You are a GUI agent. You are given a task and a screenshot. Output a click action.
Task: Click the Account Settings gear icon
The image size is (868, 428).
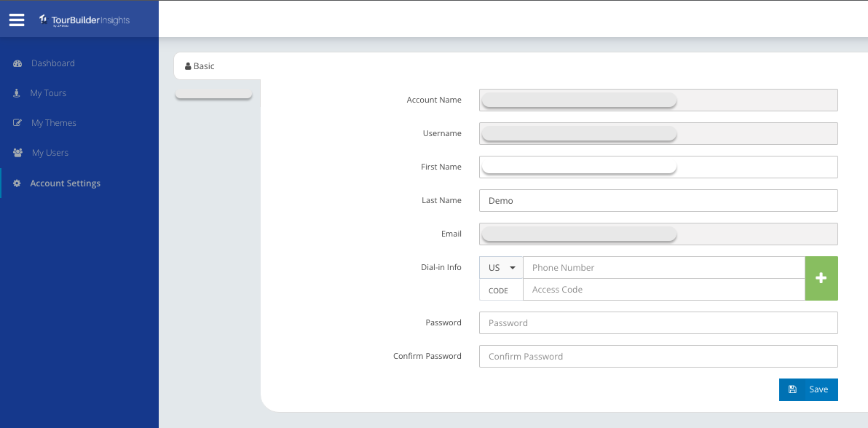(17, 183)
